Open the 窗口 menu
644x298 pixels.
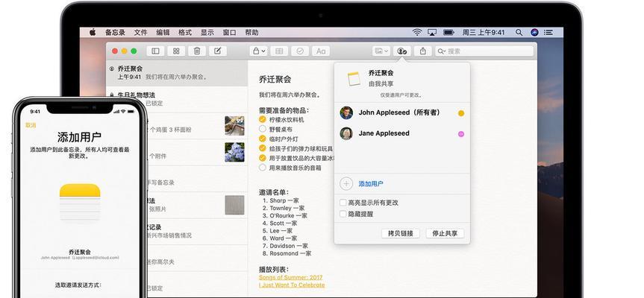229,32
